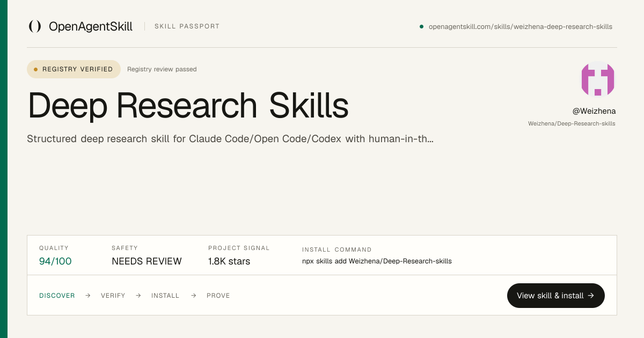Open the Weizhena/Deep-Research-skills repo text
The height and width of the screenshot is (338, 644).
click(x=572, y=123)
